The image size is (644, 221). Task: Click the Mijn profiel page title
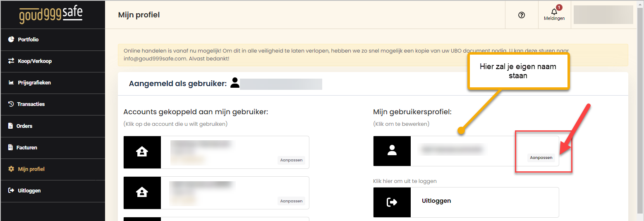point(139,15)
